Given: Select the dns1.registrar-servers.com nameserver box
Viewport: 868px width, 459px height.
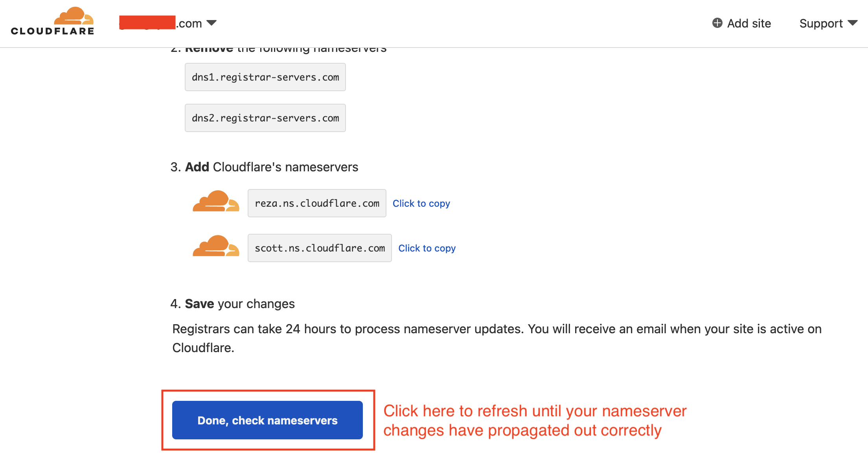Looking at the screenshot, I should pos(265,77).
